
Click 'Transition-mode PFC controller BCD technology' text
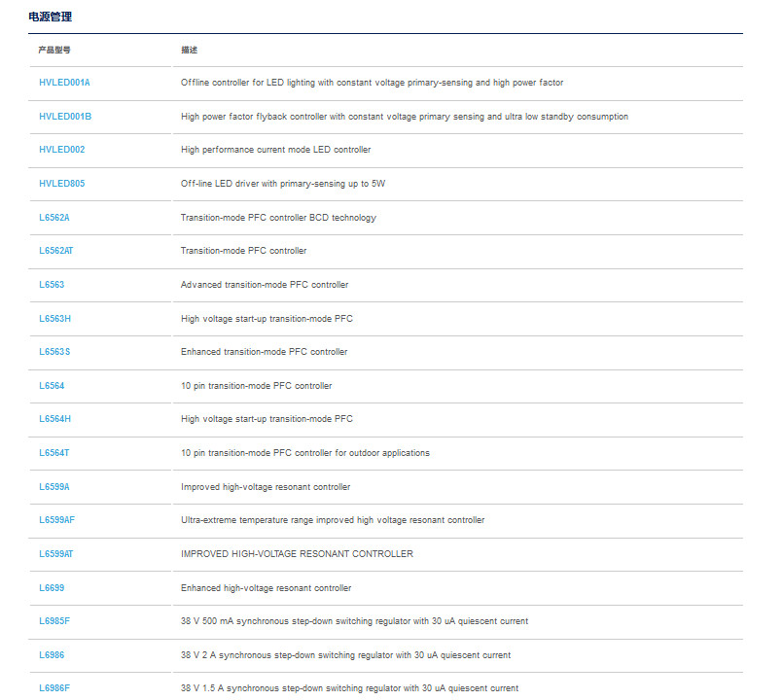(278, 217)
